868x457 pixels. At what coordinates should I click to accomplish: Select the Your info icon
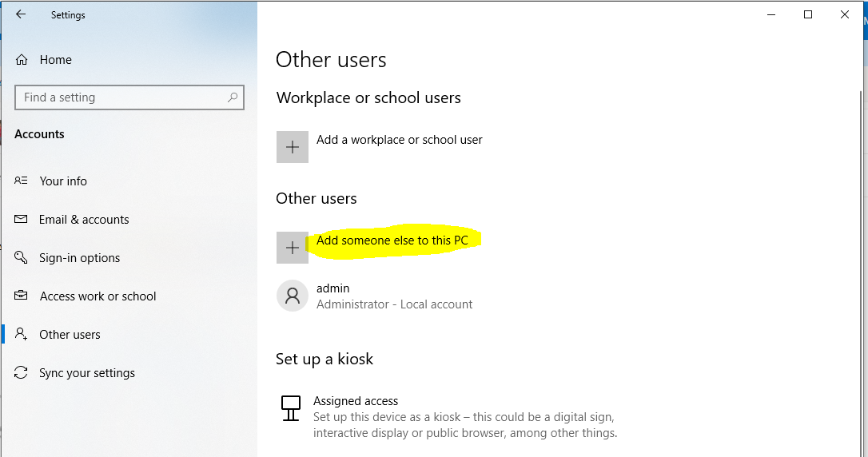click(x=21, y=181)
